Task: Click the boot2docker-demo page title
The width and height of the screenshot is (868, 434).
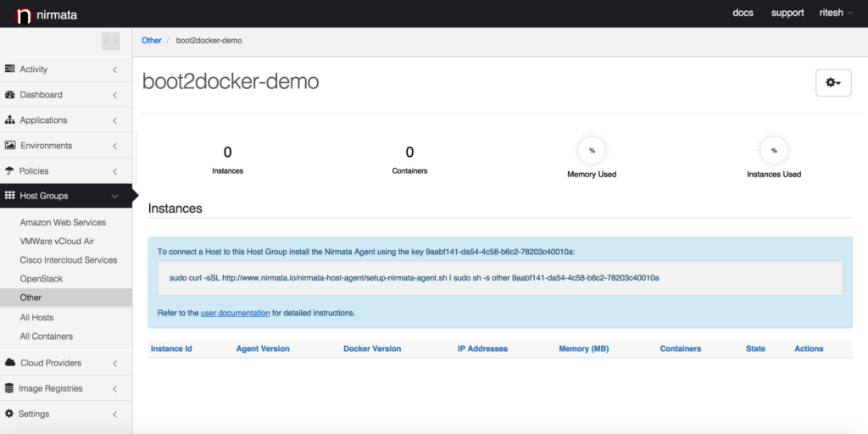Action: (x=231, y=82)
